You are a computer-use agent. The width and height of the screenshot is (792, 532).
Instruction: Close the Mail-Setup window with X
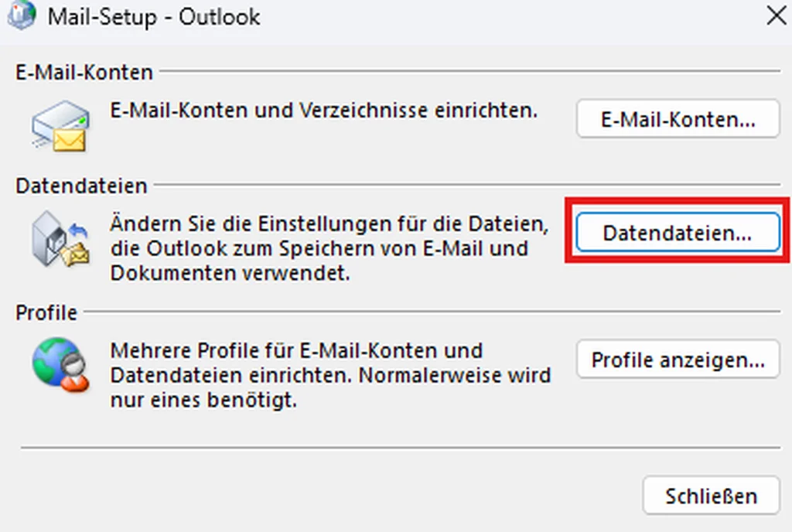coord(776,15)
